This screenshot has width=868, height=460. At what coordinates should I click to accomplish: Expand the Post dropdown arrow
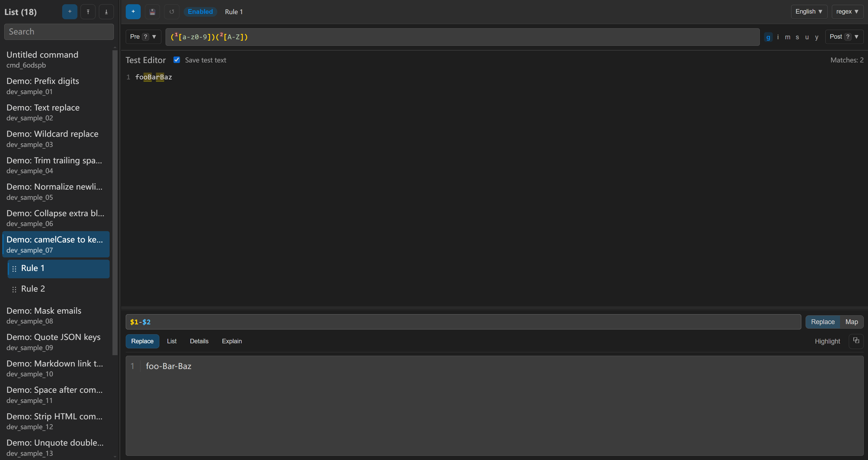(x=856, y=37)
